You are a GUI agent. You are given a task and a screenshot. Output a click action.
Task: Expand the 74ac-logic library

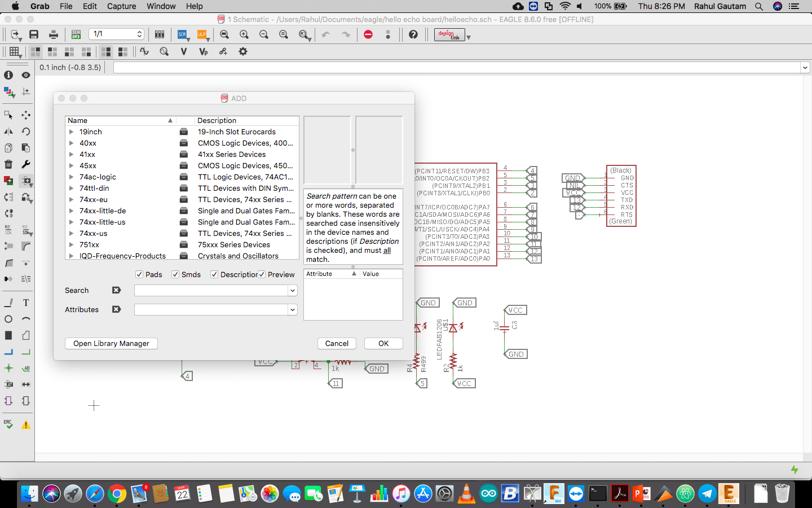click(72, 177)
